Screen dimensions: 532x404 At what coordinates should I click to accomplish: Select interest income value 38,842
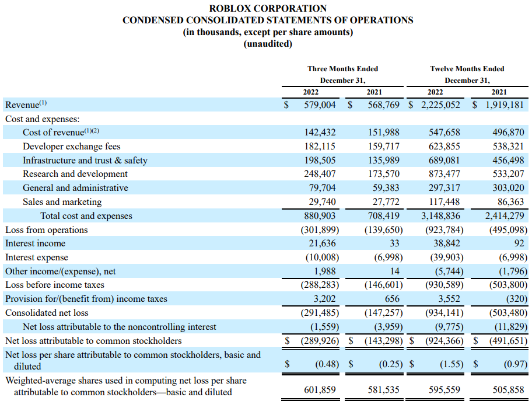[447, 243]
